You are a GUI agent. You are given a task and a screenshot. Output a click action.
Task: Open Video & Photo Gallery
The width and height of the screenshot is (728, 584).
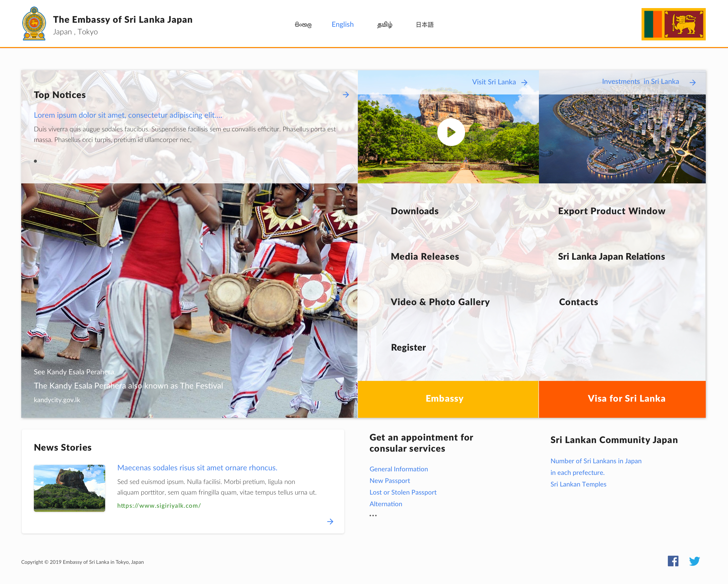click(440, 302)
